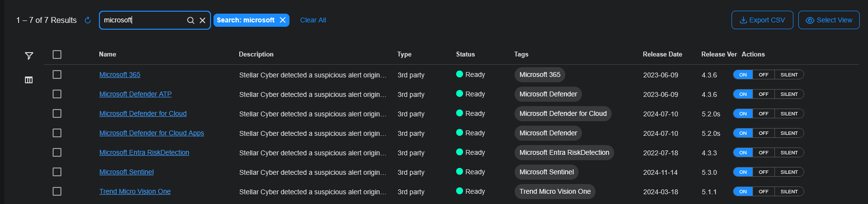The width and height of the screenshot is (868, 204).
Task: Click the Clear All link
Action: (313, 20)
